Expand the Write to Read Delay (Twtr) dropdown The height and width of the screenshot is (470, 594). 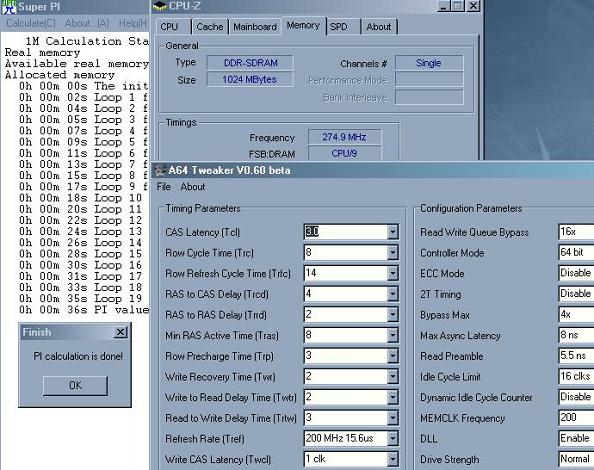click(x=392, y=397)
